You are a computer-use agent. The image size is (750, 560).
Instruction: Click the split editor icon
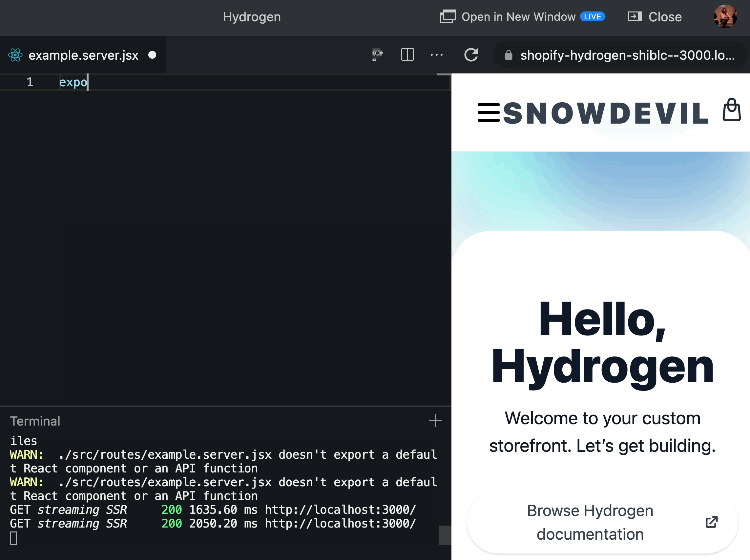coord(407,54)
